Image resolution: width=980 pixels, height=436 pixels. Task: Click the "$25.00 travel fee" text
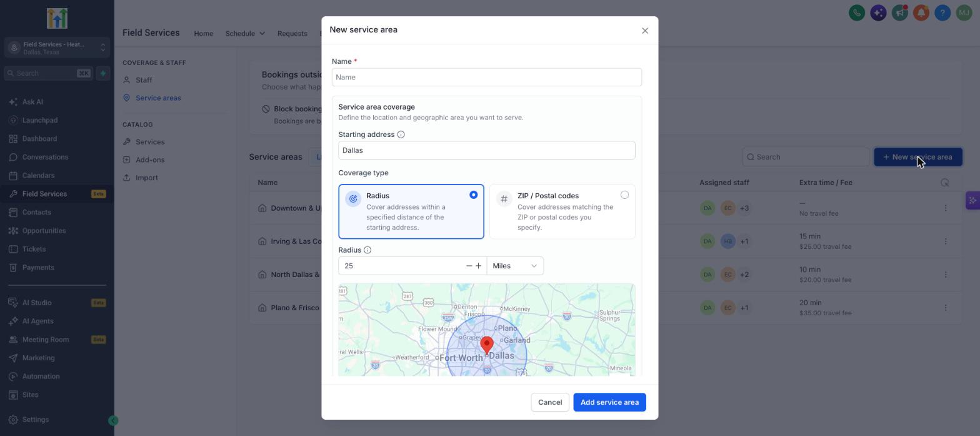pyautogui.click(x=825, y=246)
